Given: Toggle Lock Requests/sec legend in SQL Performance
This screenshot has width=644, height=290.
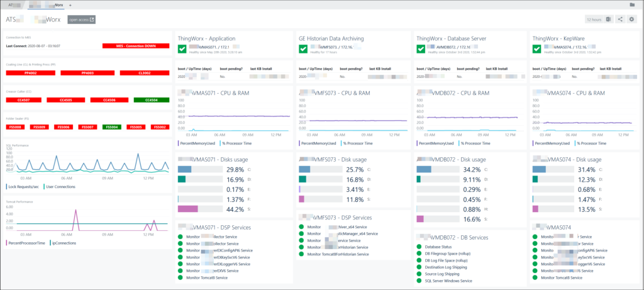Looking at the screenshot, I should [23, 186].
